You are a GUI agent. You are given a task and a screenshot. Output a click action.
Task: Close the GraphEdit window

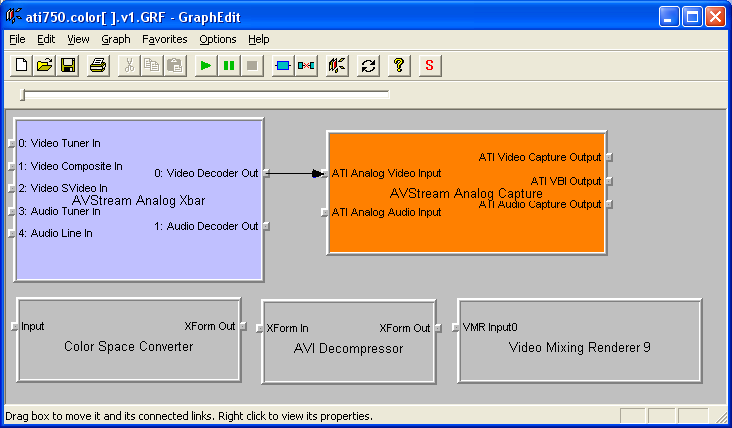point(715,17)
